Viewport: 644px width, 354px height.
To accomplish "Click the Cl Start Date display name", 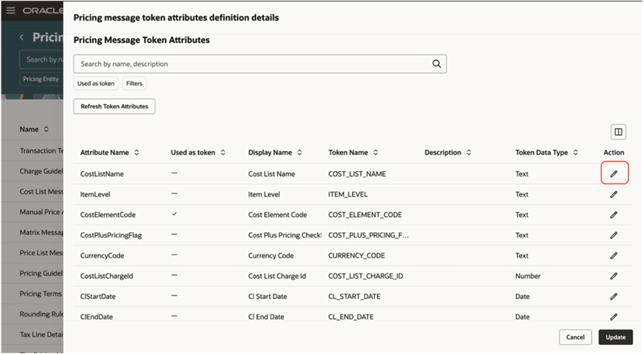I will [x=268, y=296].
